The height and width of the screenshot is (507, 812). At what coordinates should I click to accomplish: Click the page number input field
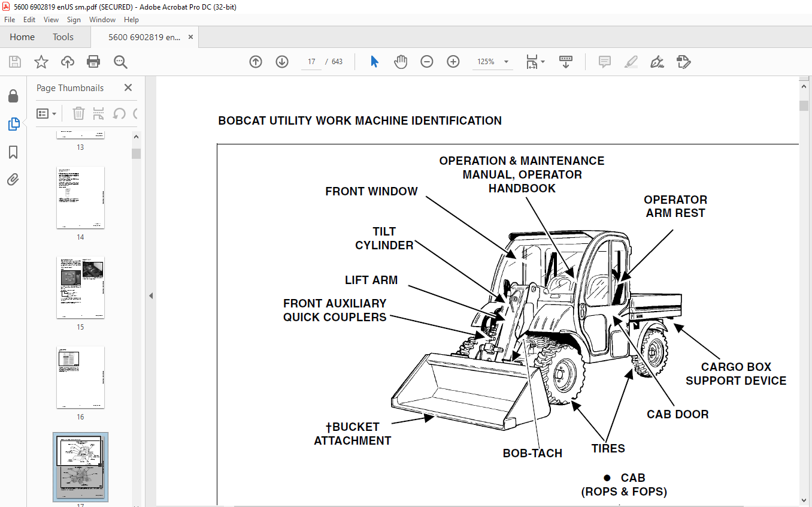(x=311, y=62)
